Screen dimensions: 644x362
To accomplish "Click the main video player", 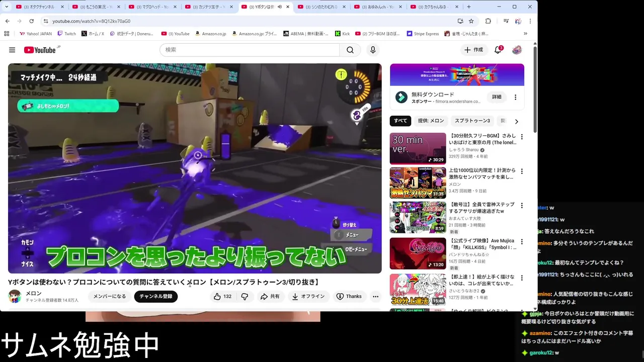I will pos(195,168).
